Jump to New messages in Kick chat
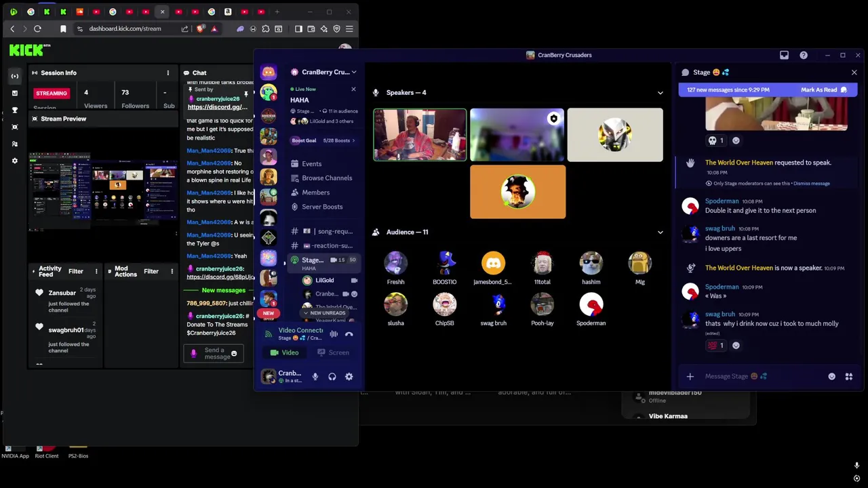This screenshot has height=488, width=868. [223, 291]
